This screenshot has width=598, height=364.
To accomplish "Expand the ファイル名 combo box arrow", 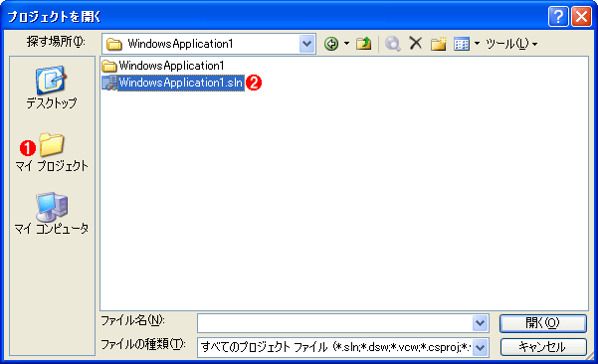I will (481, 323).
